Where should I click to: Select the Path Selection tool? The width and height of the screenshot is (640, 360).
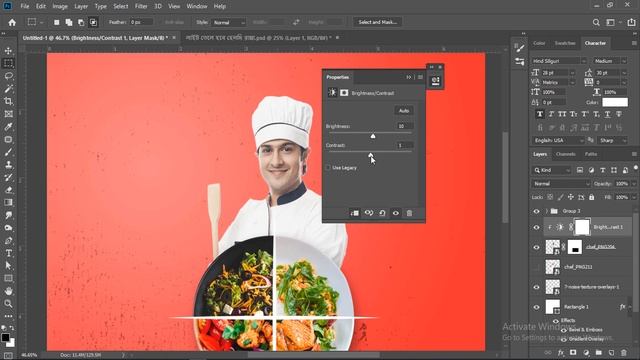[x=8, y=266]
